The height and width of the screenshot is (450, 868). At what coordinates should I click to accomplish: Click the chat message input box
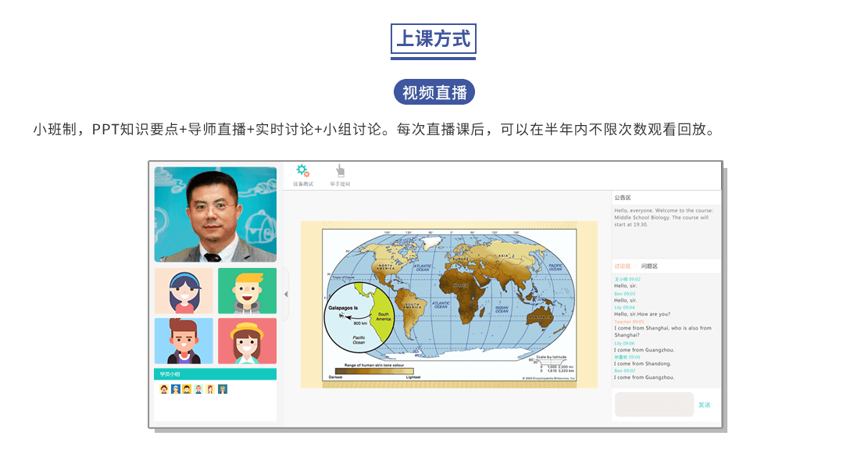(x=654, y=405)
